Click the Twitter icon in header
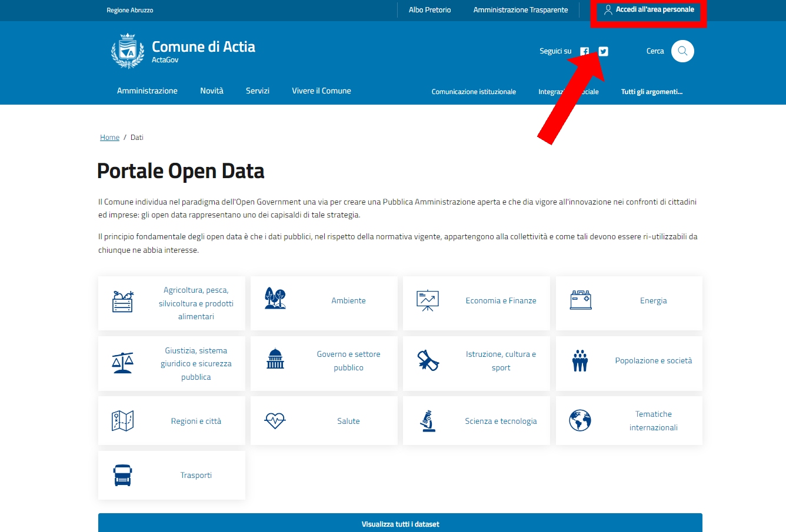The height and width of the screenshot is (532, 786). (x=603, y=51)
